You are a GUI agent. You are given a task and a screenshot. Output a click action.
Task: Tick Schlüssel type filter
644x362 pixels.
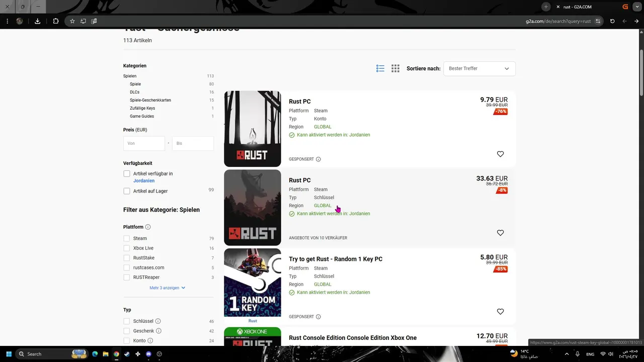(x=127, y=321)
